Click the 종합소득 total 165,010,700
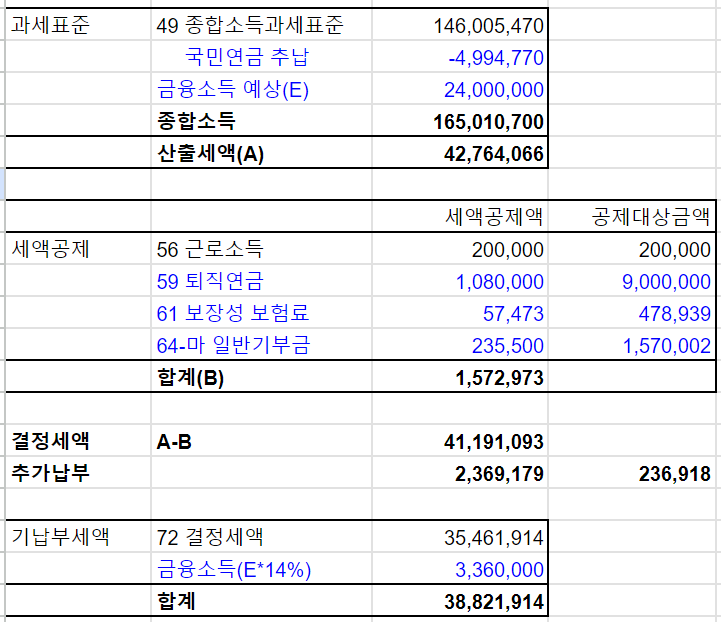The height and width of the screenshot is (622, 721). point(460,120)
